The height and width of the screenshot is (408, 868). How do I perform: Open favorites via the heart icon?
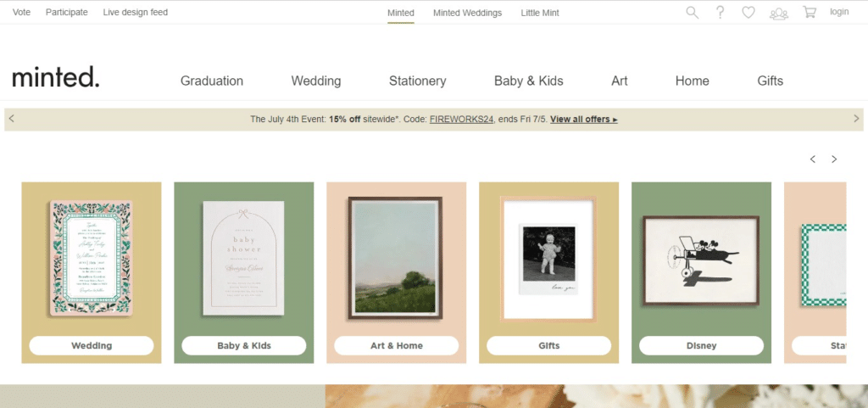click(x=748, y=13)
